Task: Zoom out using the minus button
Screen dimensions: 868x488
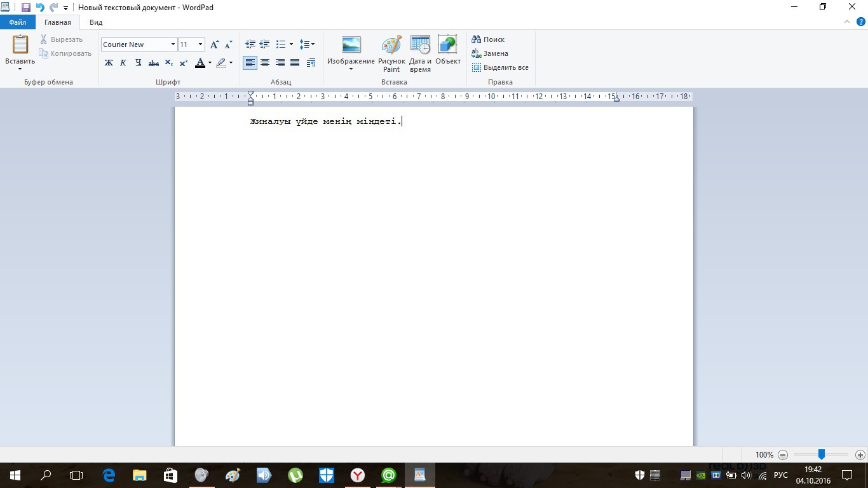Action: (783, 455)
